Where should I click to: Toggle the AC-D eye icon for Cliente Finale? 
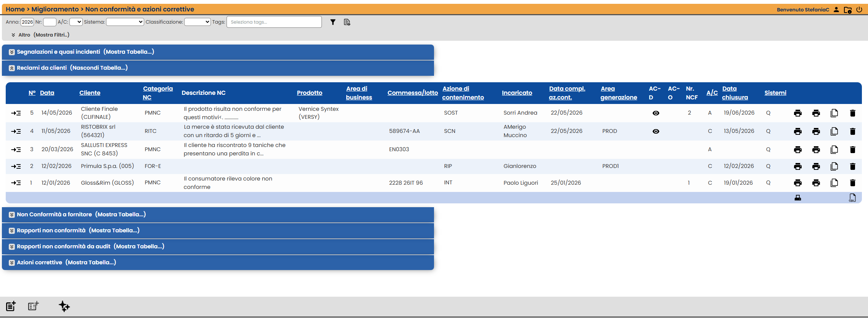[x=656, y=113]
